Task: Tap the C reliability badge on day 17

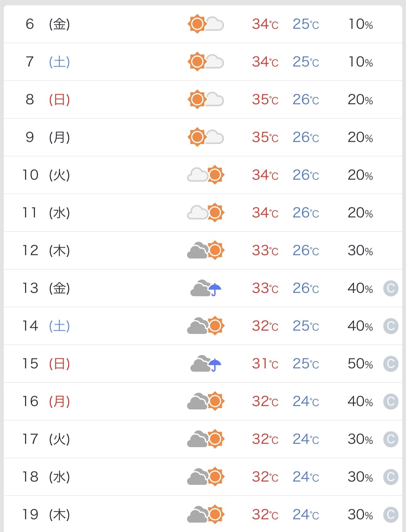Action: (x=391, y=439)
